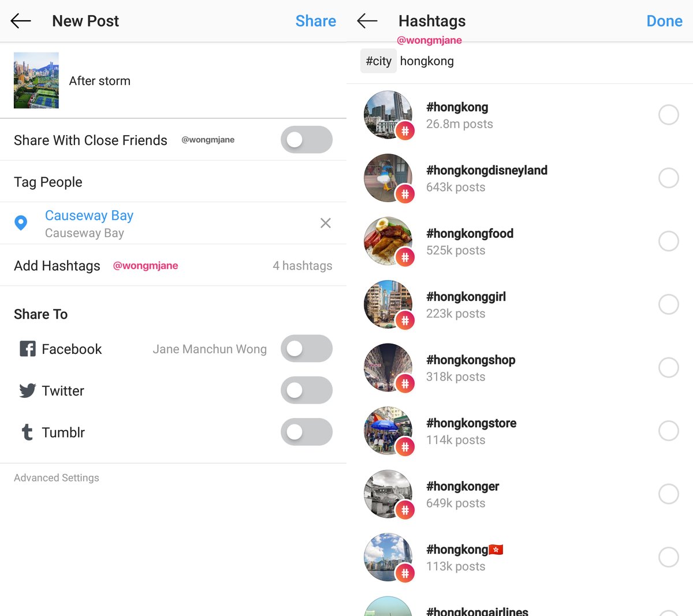Click the Tumblr logo icon

(x=27, y=432)
